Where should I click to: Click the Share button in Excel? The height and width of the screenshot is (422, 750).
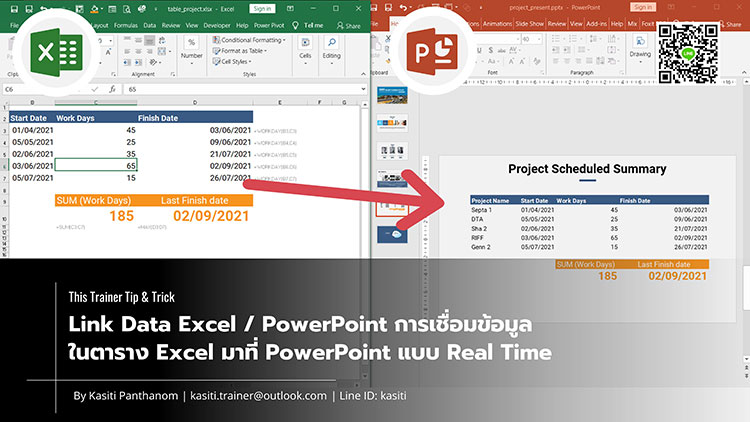349,25
